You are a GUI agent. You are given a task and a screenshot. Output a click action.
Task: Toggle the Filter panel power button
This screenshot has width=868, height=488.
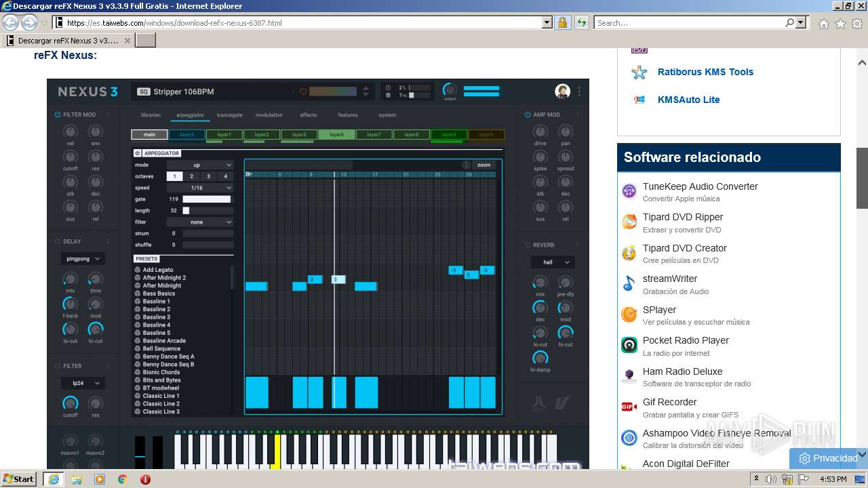point(58,365)
